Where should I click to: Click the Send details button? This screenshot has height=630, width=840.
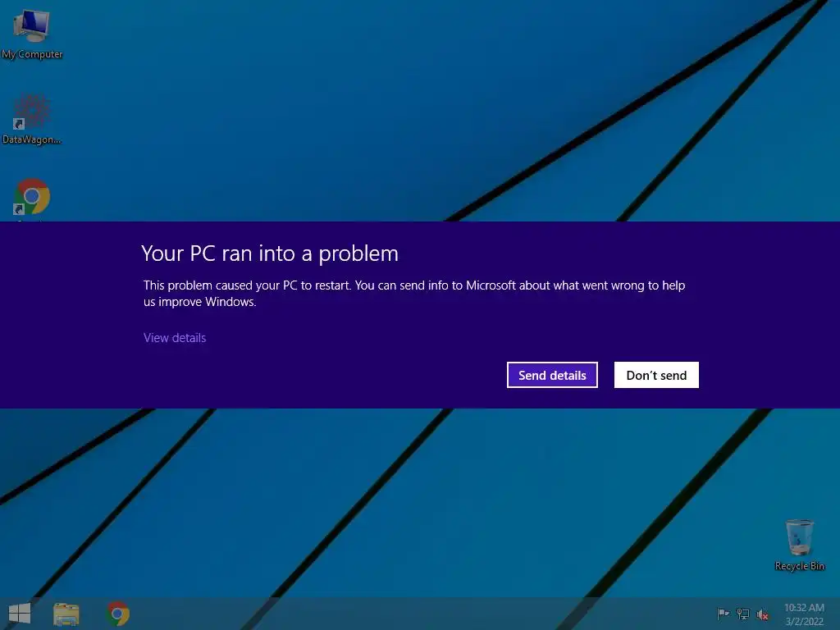pyautogui.click(x=552, y=375)
